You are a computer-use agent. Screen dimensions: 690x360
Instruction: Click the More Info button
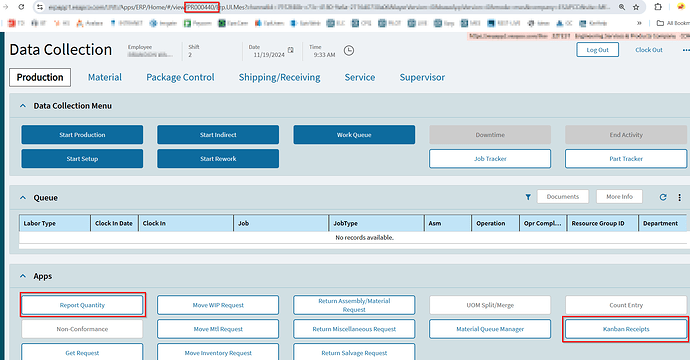pos(619,197)
